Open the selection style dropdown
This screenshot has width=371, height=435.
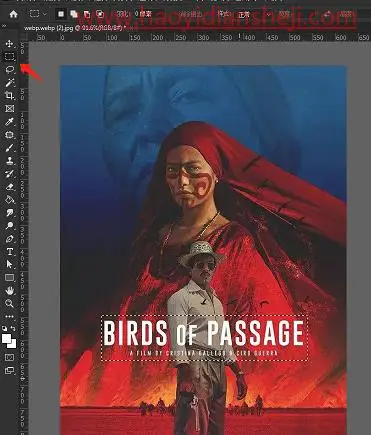click(x=253, y=14)
